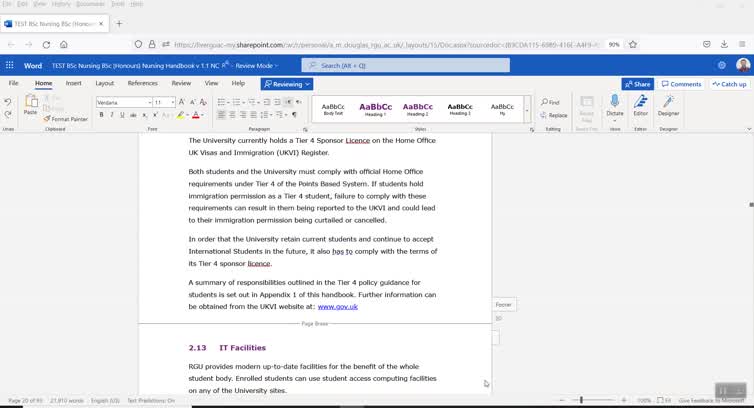Image resolution: width=754 pixels, height=408 pixels.
Task: Launch the Designer tool
Action: point(668,104)
